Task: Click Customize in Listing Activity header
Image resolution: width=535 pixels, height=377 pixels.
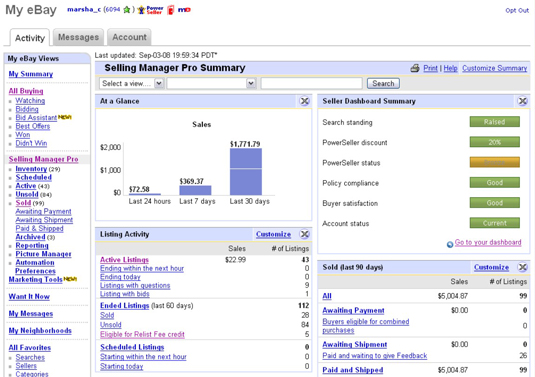Action: pos(273,234)
